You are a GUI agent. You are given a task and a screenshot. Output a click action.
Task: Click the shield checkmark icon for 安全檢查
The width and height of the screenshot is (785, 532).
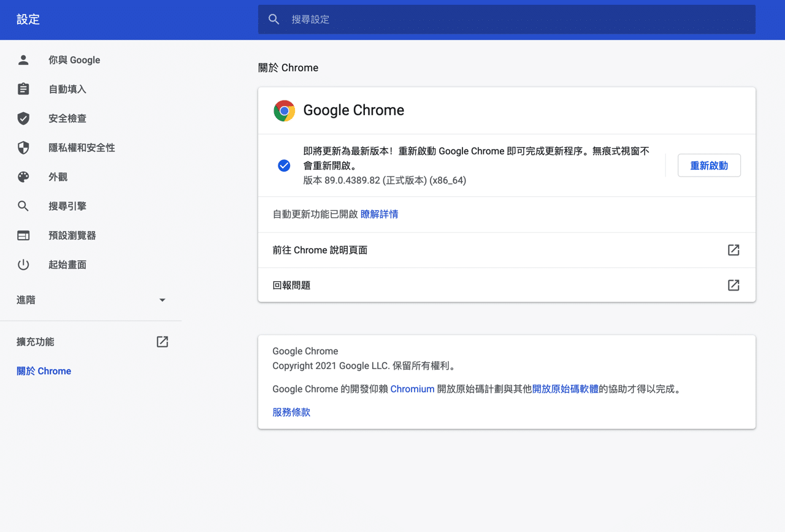coord(23,118)
